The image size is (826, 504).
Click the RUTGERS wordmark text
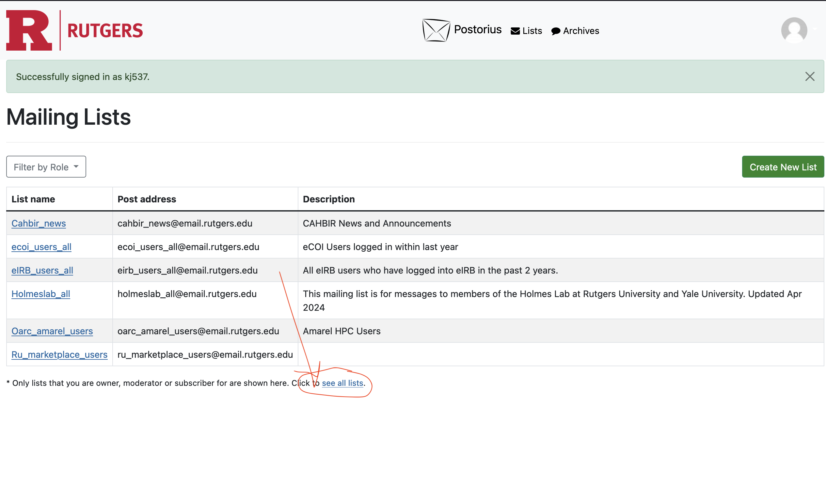click(x=105, y=30)
